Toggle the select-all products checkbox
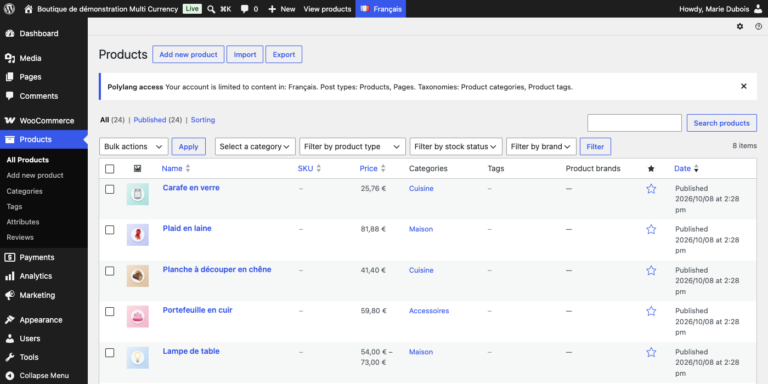 pyautogui.click(x=110, y=169)
